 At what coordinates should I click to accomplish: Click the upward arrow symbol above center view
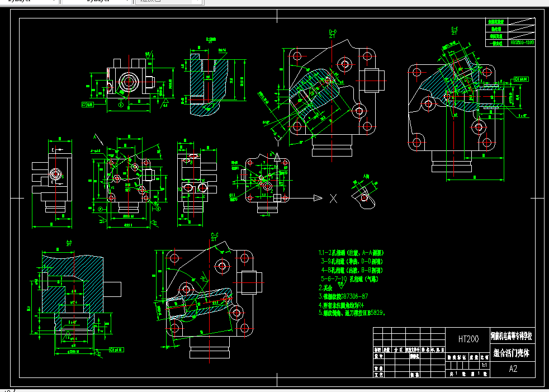tap(277, 155)
